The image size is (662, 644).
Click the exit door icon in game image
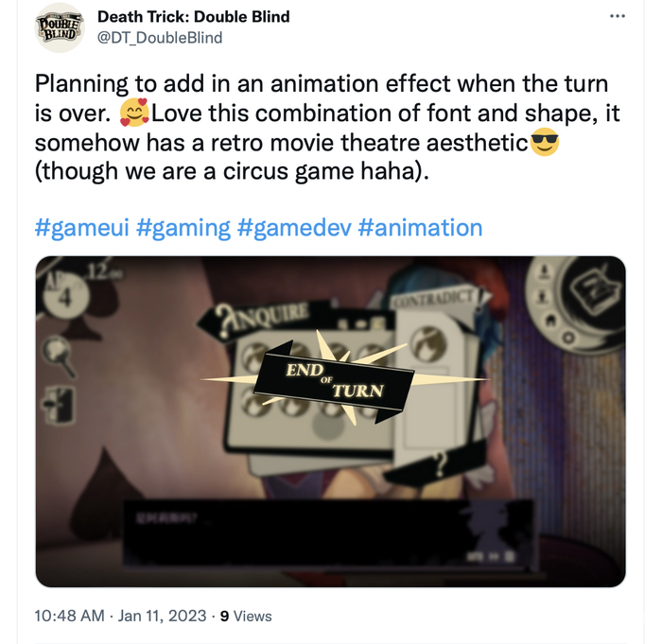click(60, 405)
